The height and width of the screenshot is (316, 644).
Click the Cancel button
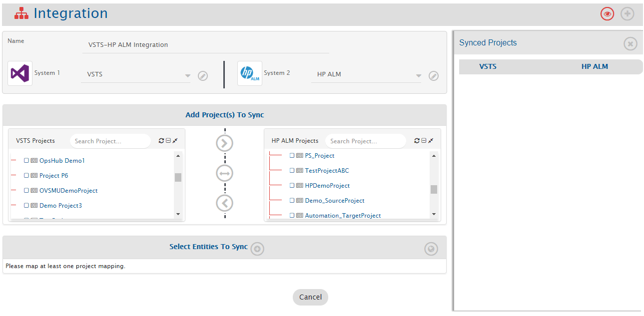310,297
